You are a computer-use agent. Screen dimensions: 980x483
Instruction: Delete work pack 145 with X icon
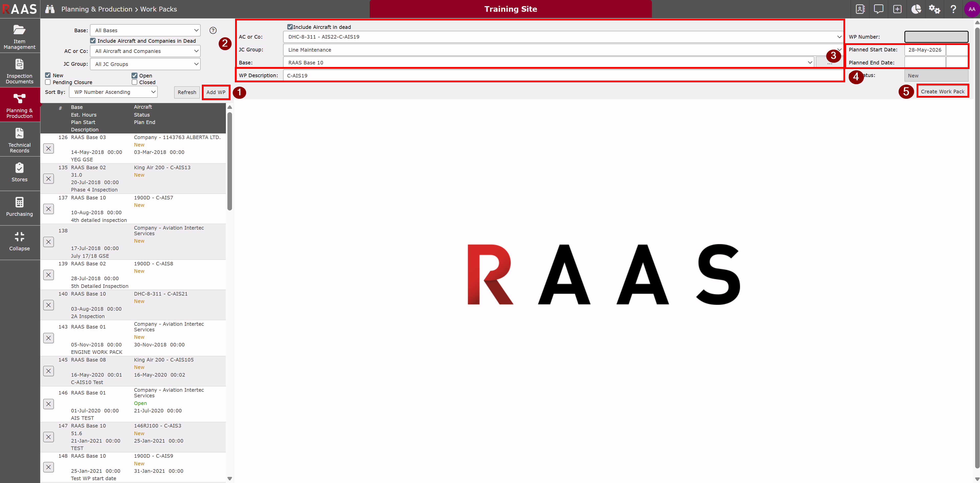[x=48, y=371]
